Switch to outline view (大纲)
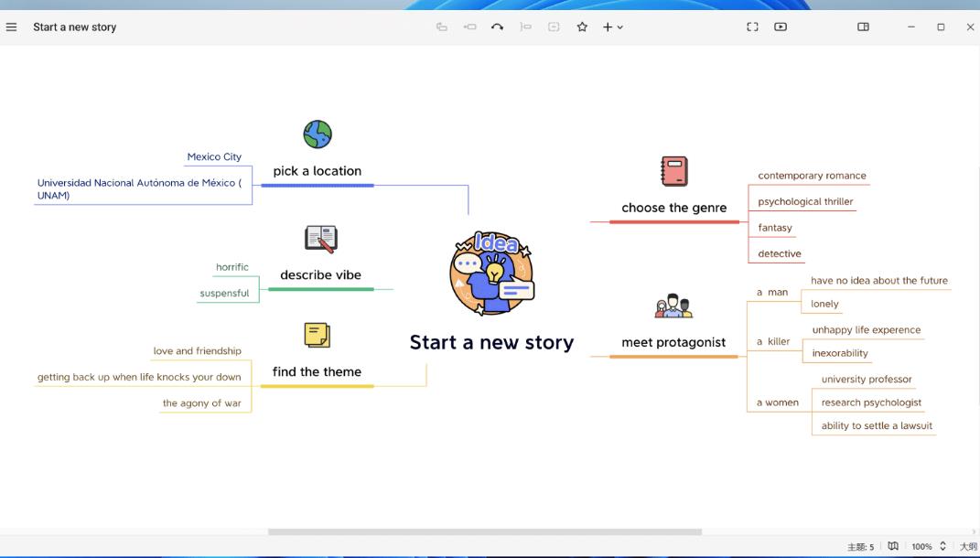 coord(967,546)
